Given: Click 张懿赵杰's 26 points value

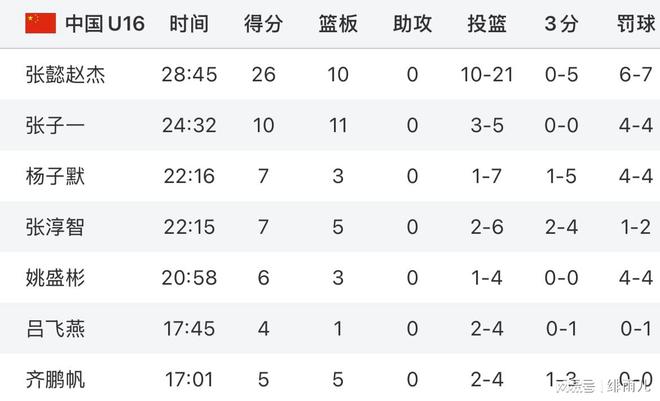Looking at the screenshot, I should pos(263,75).
